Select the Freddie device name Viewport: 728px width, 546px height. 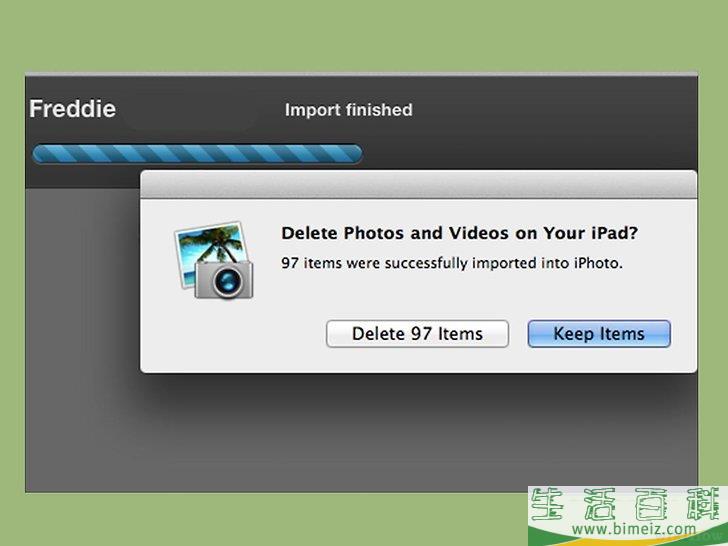[72, 109]
